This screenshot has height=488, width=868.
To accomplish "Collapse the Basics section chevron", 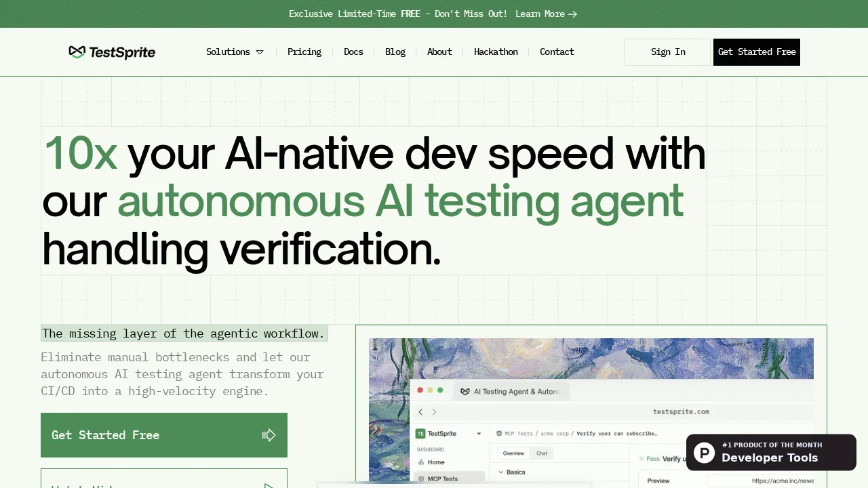I will point(501,472).
